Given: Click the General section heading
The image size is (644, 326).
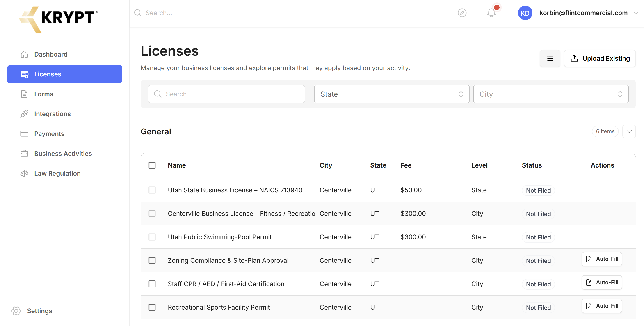Looking at the screenshot, I should pos(156,131).
